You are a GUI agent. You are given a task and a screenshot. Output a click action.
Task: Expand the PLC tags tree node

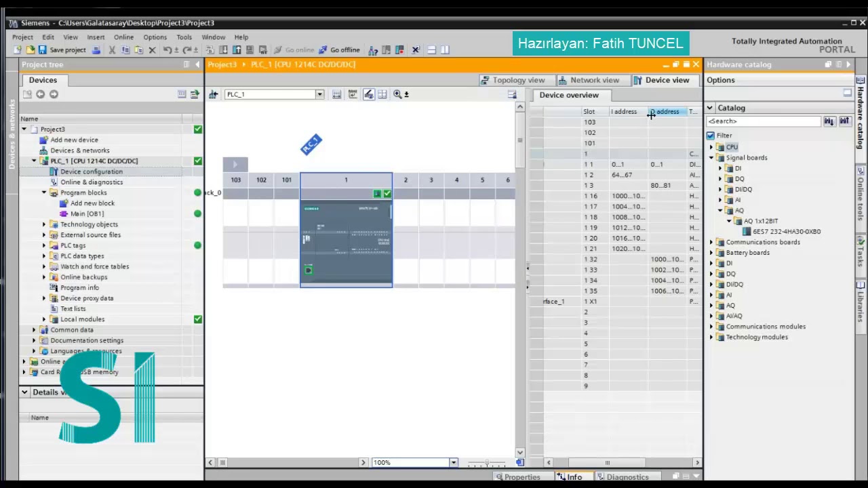(44, 245)
